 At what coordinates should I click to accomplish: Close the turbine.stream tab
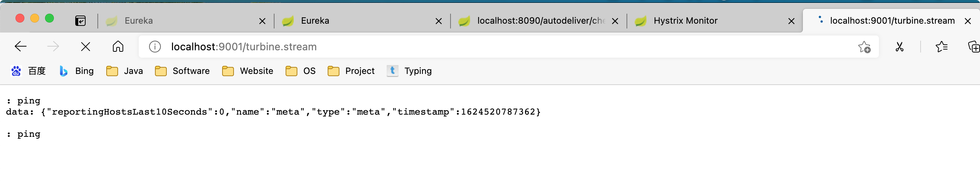click(x=967, y=21)
